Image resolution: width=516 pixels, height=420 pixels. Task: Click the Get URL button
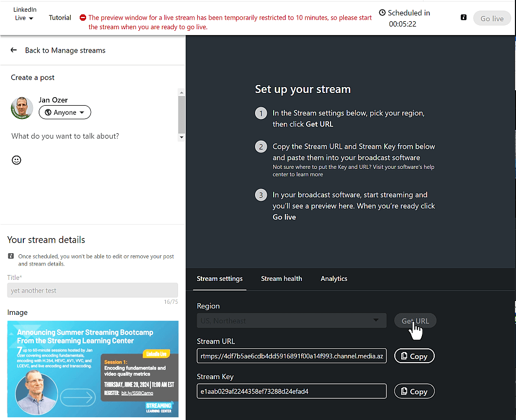[x=415, y=321]
